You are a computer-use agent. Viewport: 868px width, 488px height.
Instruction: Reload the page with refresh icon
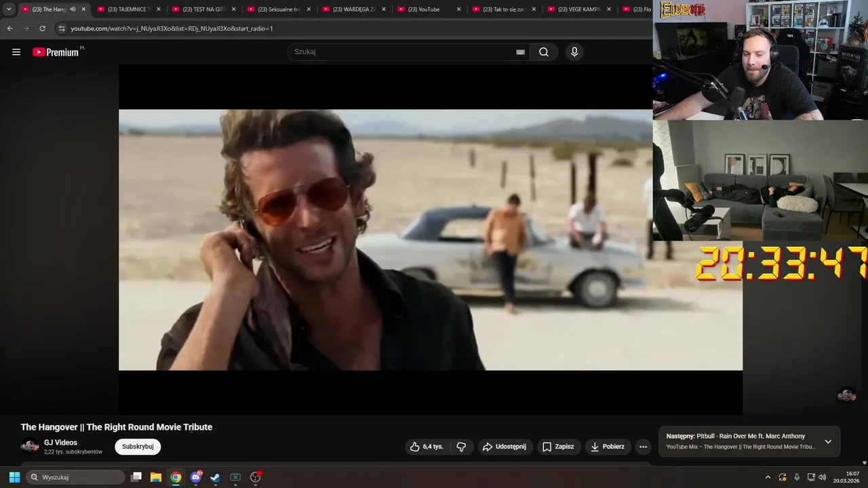pyautogui.click(x=42, y=28)
